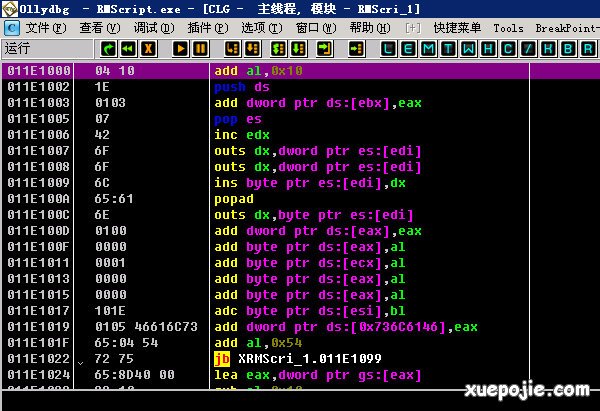The width and height of the screenshot is (600, 411).
Task: Select the popad instruction line
Action: (x=234, y=199)
